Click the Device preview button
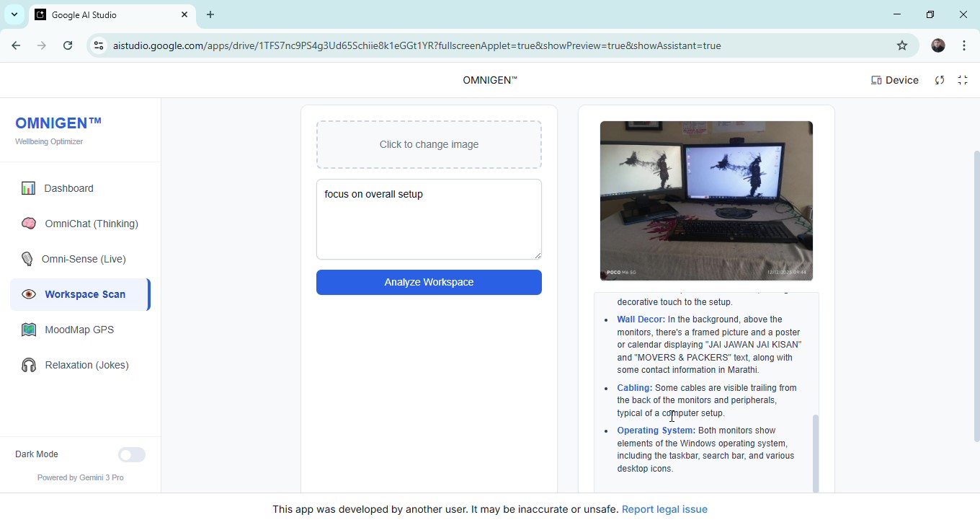The width and height of the screenshot is (980, 525). [895, 81]
